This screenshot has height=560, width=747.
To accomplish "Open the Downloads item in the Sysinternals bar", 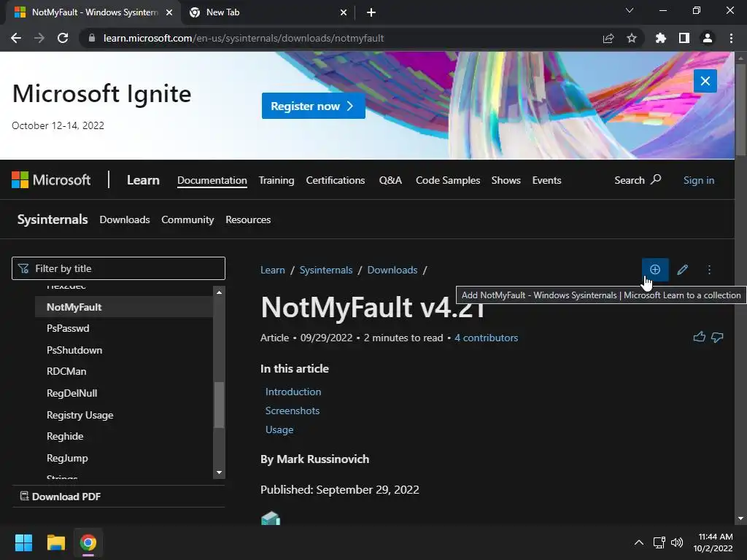I will pyautogui.click(x=124, y=219).
